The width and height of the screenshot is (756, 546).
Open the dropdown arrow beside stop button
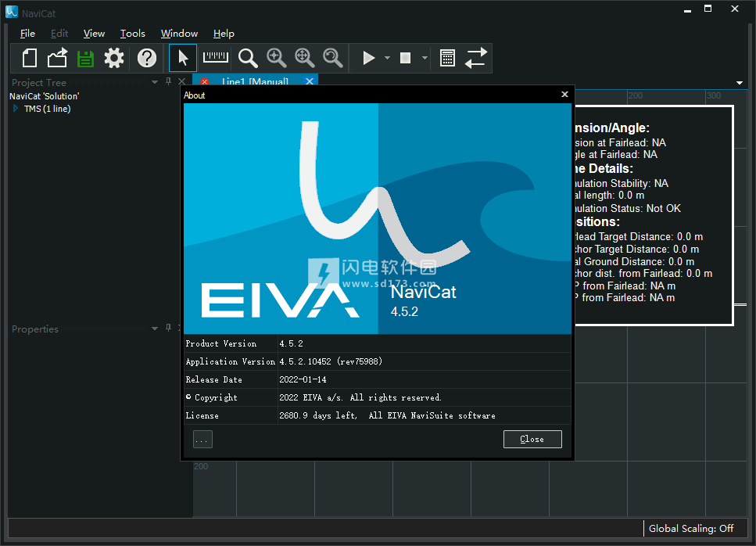(x=425, y=58)
